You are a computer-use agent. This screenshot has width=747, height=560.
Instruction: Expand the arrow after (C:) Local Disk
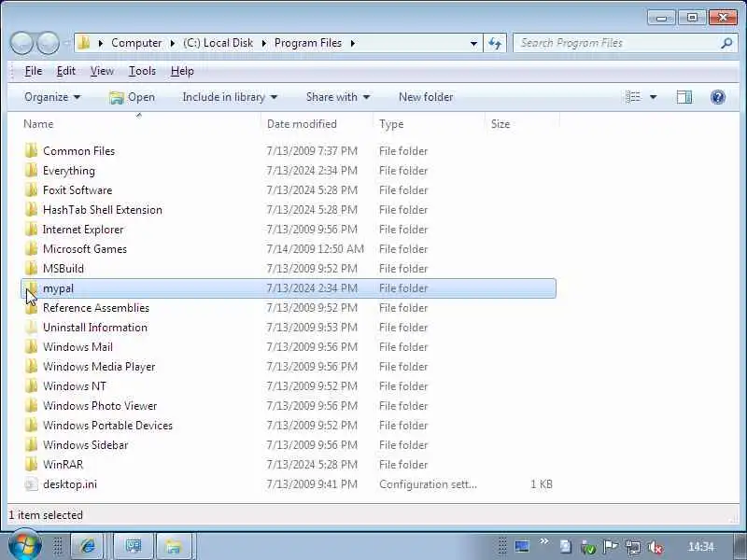[264, 43]
